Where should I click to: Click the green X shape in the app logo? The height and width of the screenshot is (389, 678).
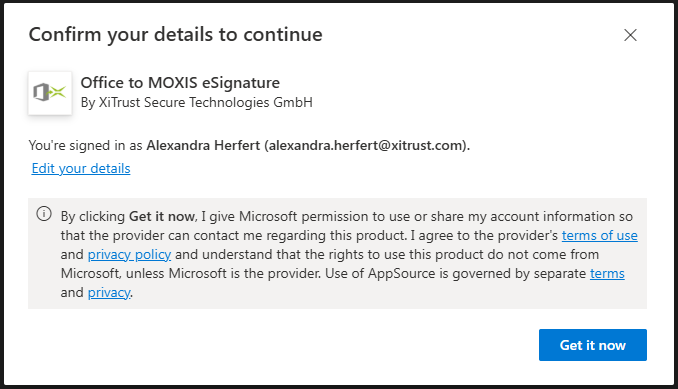pos(58,92)
